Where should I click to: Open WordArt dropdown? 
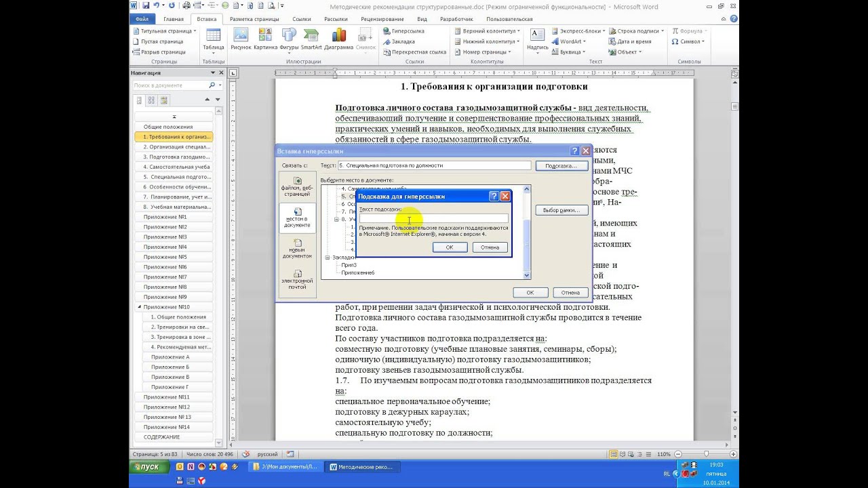pos(569,41)
